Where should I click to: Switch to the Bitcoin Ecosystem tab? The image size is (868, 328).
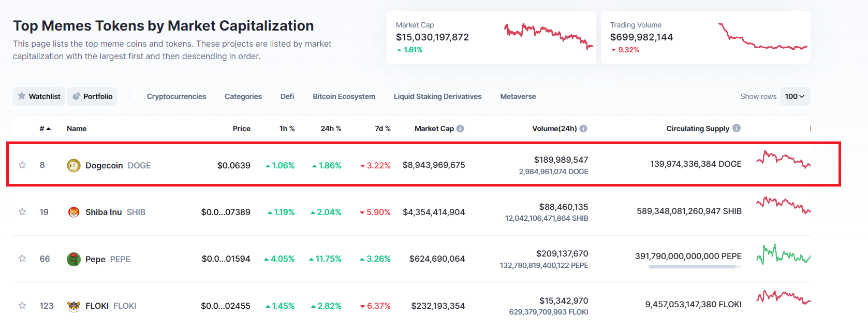click(344, 96)
